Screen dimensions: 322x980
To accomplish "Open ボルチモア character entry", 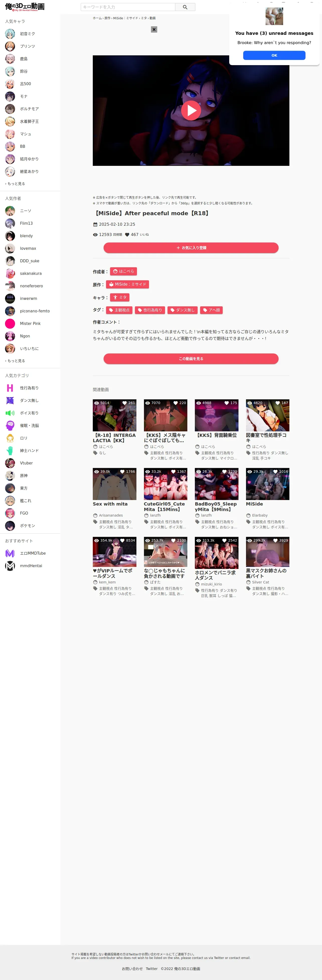I will pyautogui.click(x=29, y=109).
